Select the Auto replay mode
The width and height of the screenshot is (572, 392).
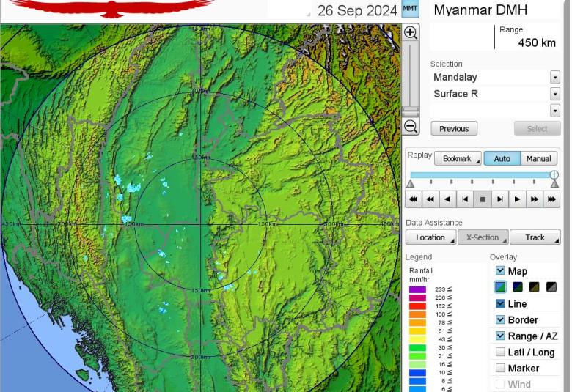502,158
